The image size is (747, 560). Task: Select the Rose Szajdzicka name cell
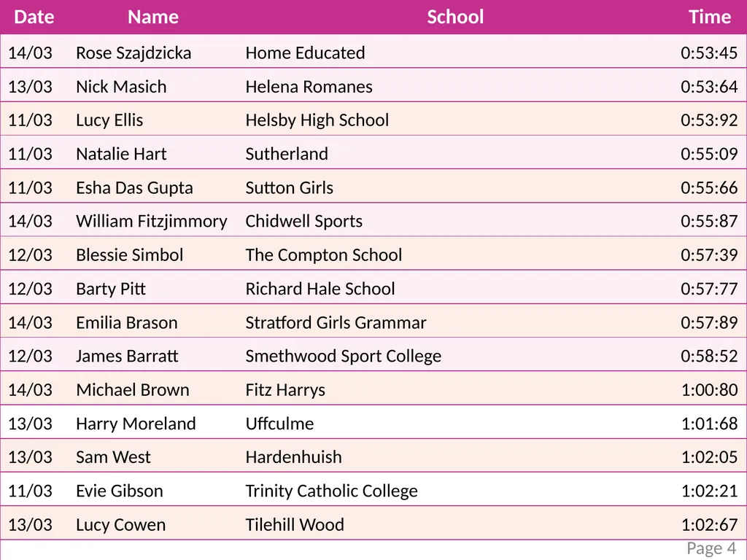tap(133, 52)
